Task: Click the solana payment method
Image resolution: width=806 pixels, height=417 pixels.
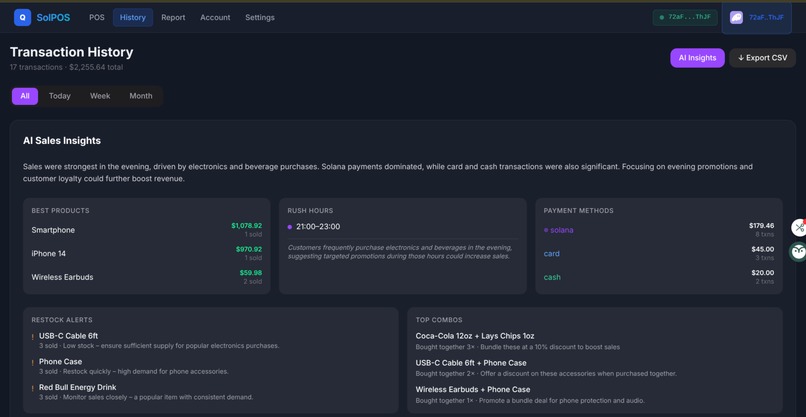Action: (x=561, y=230)
